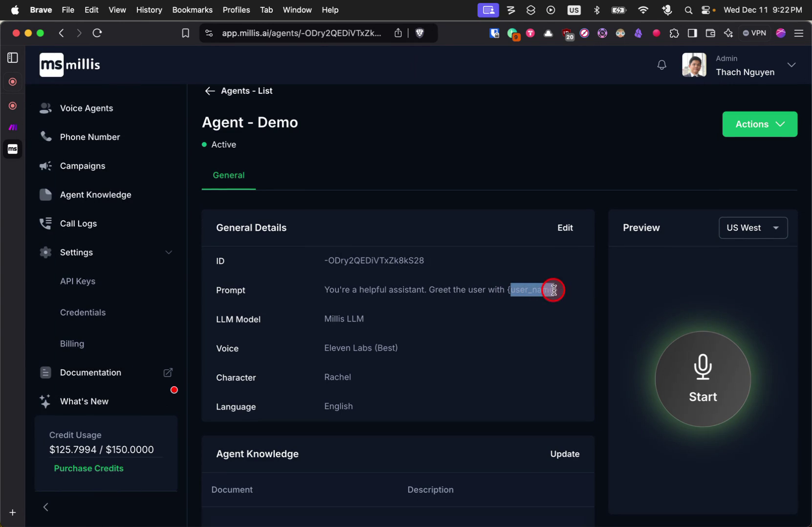
Task: Click the Purchase Credits link
Action: (88, 468)
